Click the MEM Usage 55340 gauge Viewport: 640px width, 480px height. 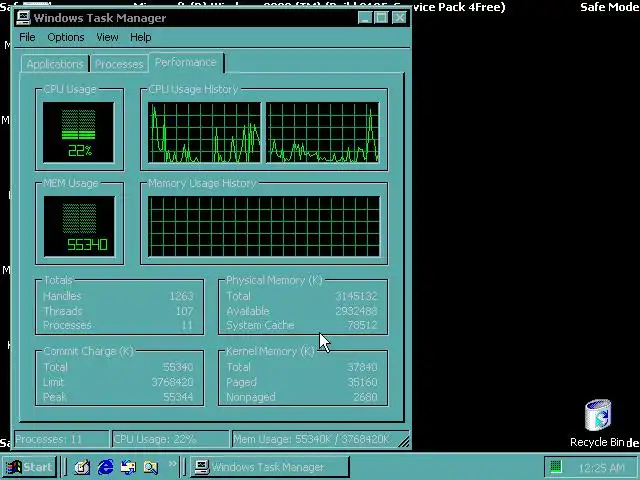(79, 227)
